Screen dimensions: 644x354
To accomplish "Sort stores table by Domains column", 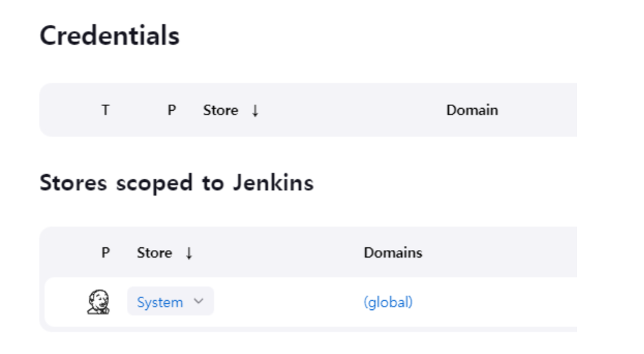I will pos(393,253).
